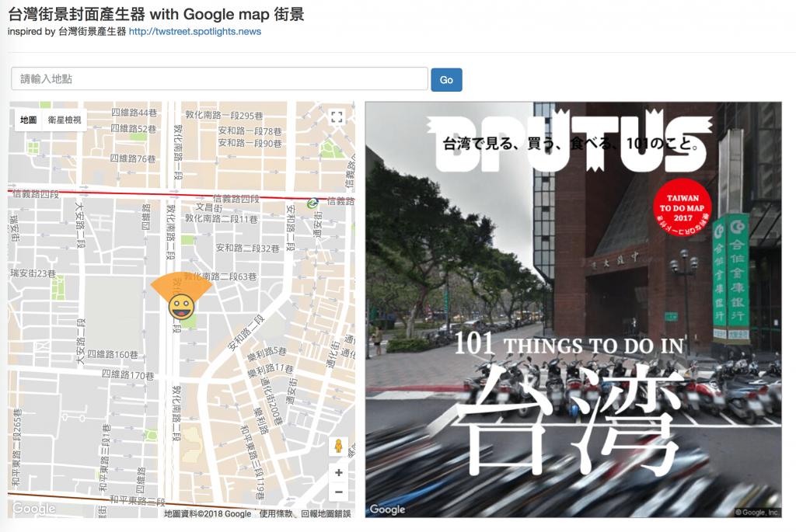Click the 四維路52巷 label
Image resolution: width=796 pixels, height=532 pixels.
click(x=134, y=128)
